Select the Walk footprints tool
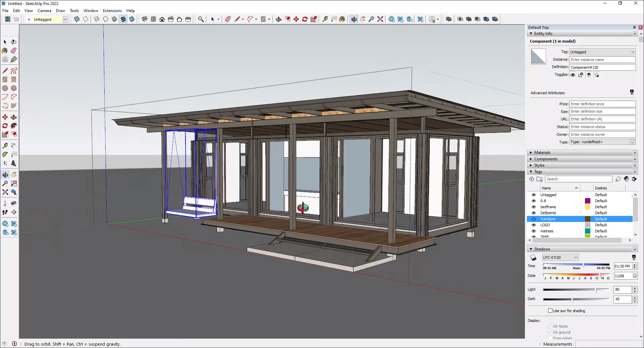This screenshot has height=348, width=644. pyautogui.click(x=5, y=212)
